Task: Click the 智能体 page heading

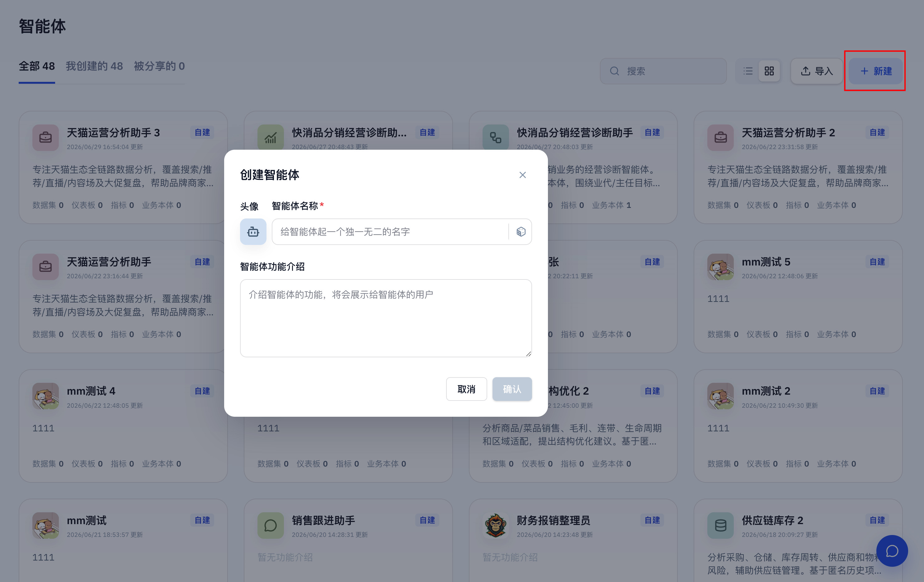Action: pyautogui.click(x=42, y=26)
